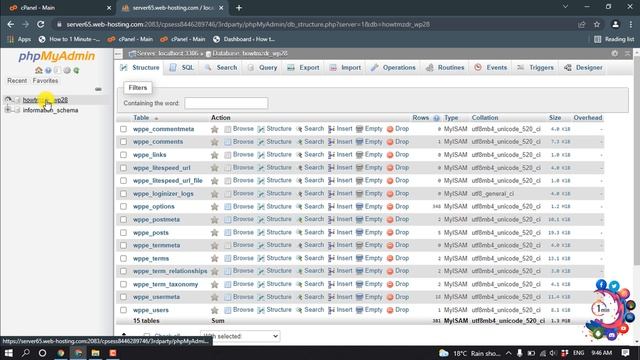This screenshot has height=360, width=640.
Task: Open the Designer tab
Action: [583, 68]
